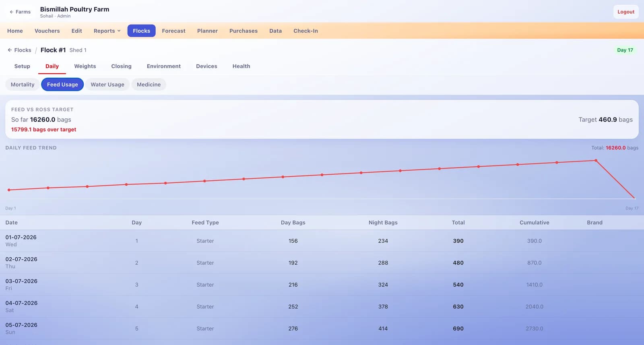Click night bags value 288
The image size is (644, 345).
pos(383,263)
